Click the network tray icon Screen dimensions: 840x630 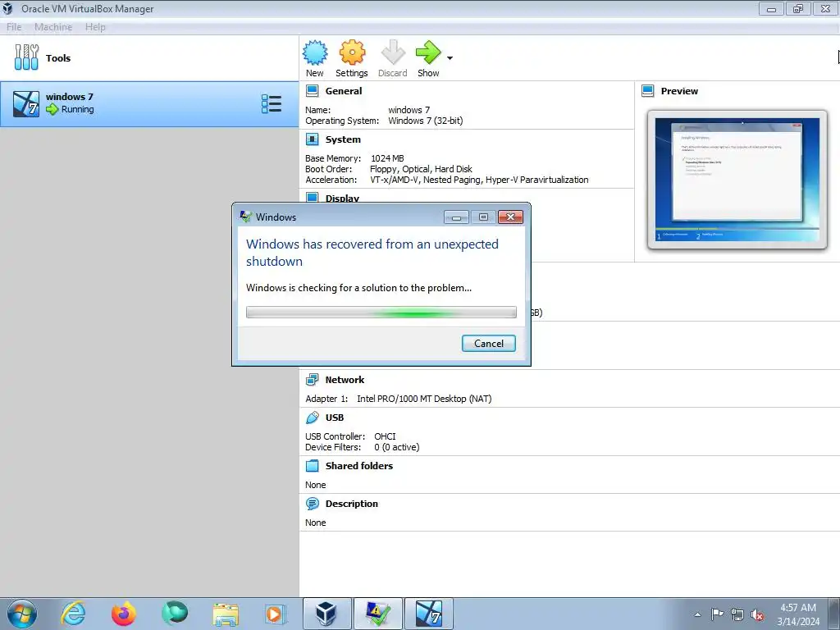[x=737, y=614]
